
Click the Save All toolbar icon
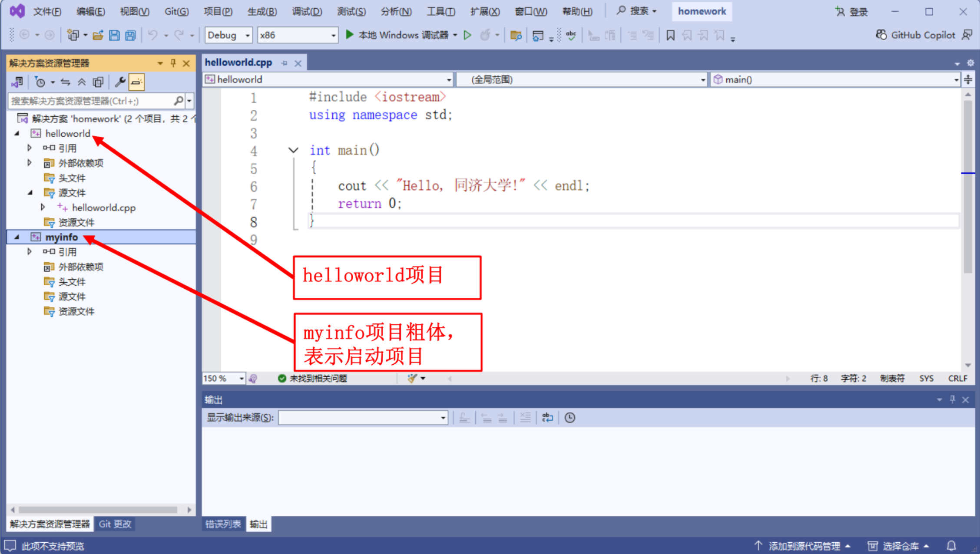click(x=130, y=35)
